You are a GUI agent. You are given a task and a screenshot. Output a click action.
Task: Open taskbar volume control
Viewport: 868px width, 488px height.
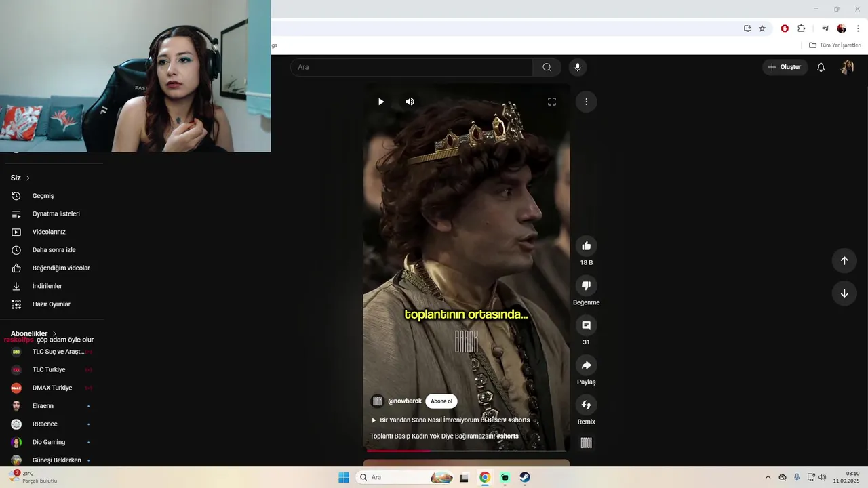point(822,477)
